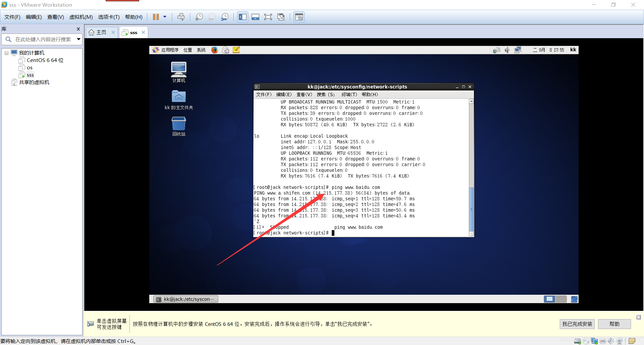Image resolution: width=644 pixels, height=345 pixels.
Task: Click the terminal scroll up arrow
Action: click(x=471, y=101)
